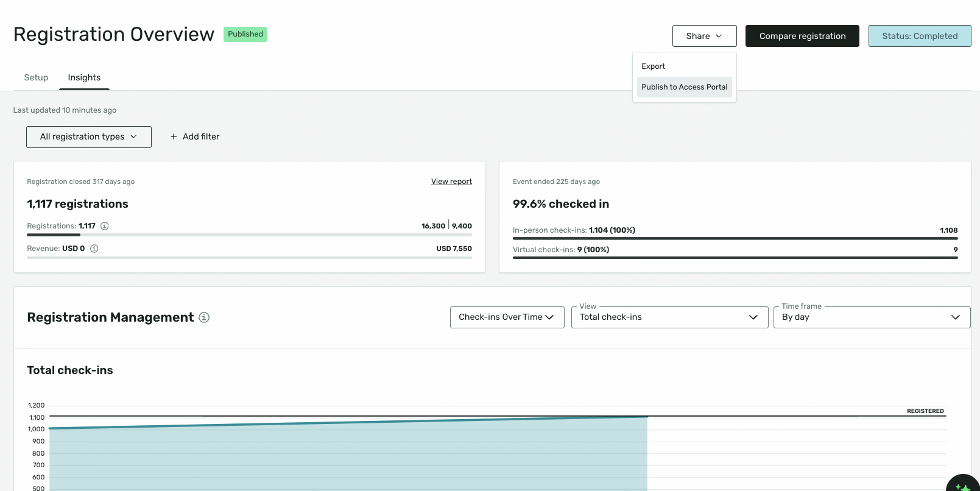Expand the All registration types dropdown
980x491 pixels.
point(89,137)
